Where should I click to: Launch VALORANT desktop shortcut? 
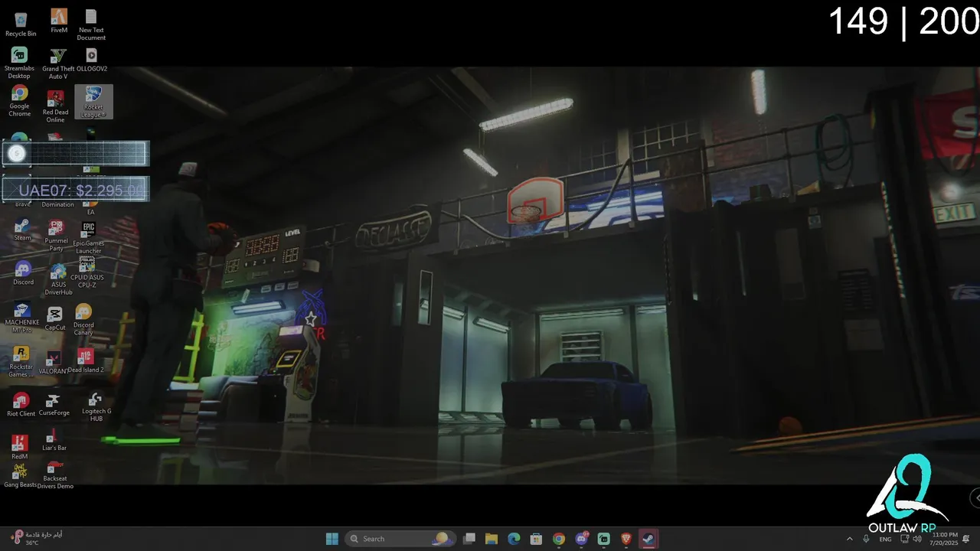coord(54,363)
